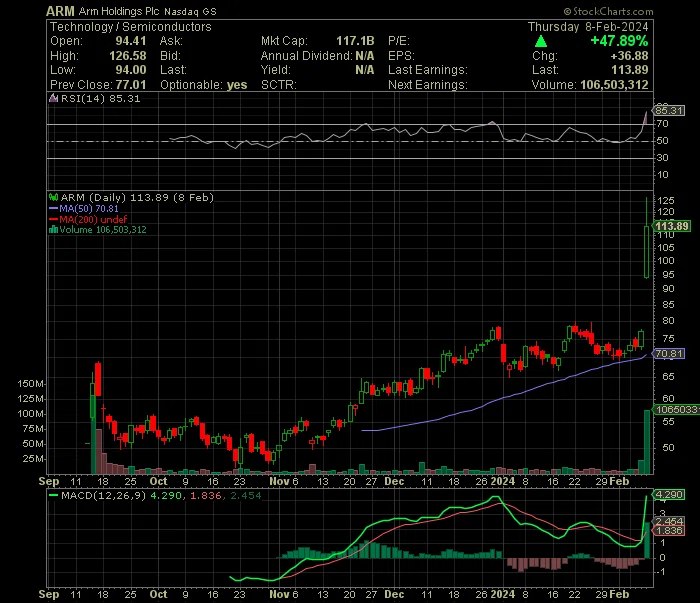Viewport: 700px width, 603px height.
Task: Click the first red candlestick after the IPO open
Action: [x=98, y=379]
